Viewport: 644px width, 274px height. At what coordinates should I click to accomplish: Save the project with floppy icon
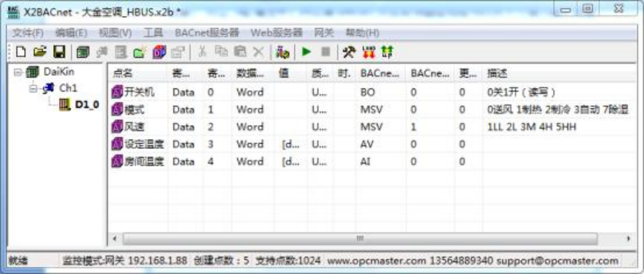[x=60, y=52]
